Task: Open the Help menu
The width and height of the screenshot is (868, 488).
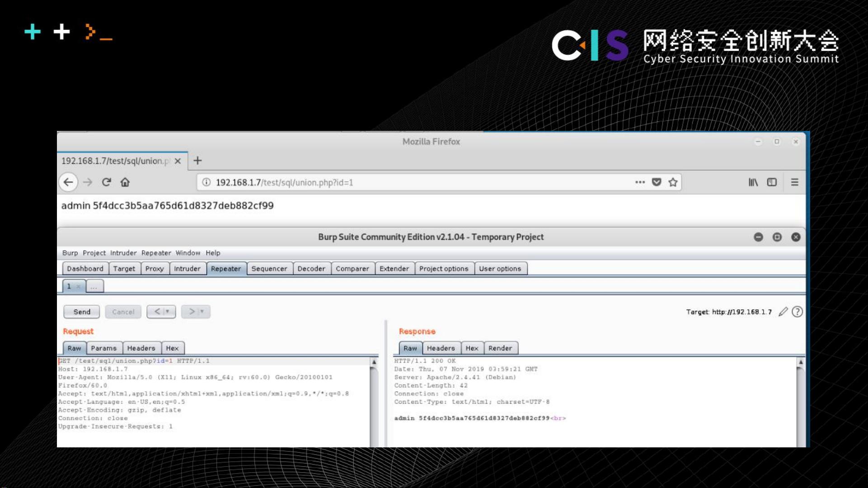Action: click(213, 253)
